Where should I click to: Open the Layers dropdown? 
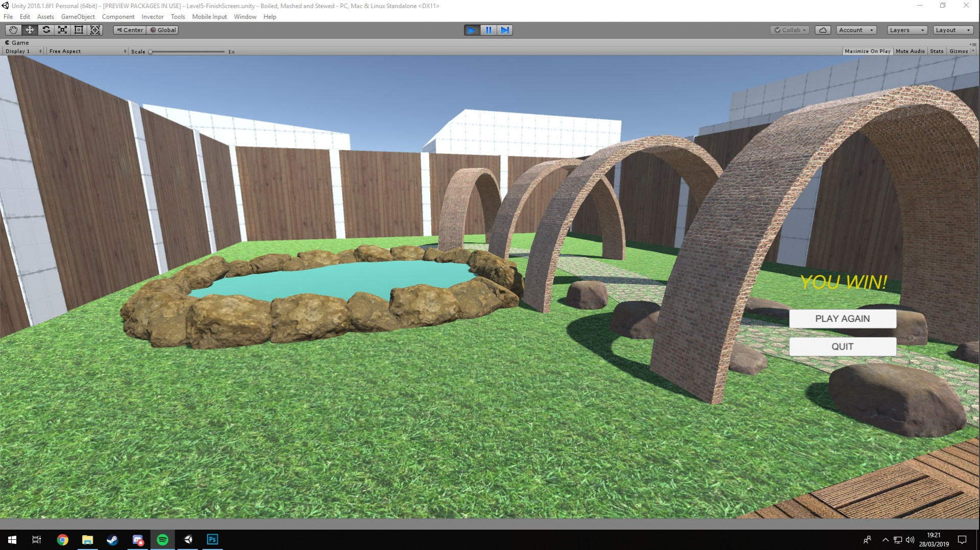coord(907,30)
